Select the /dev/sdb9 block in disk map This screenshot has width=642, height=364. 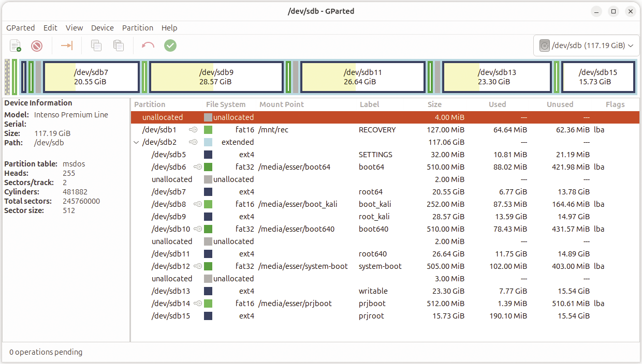216,77
